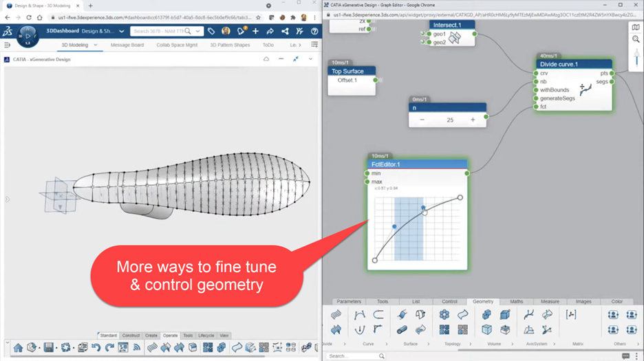This screenshot has width=644, height=361.
Task: Redo the last undone action
Action: point(109,348)
